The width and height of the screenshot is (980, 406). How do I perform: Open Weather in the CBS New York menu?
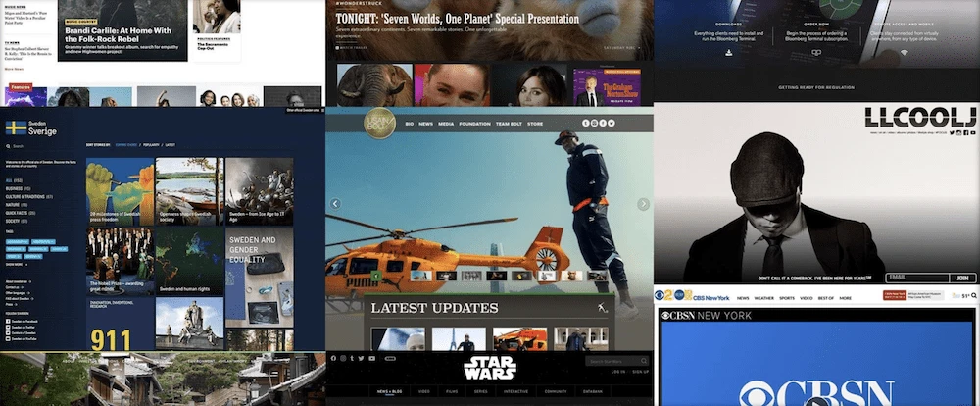click(x=763, y=298)
